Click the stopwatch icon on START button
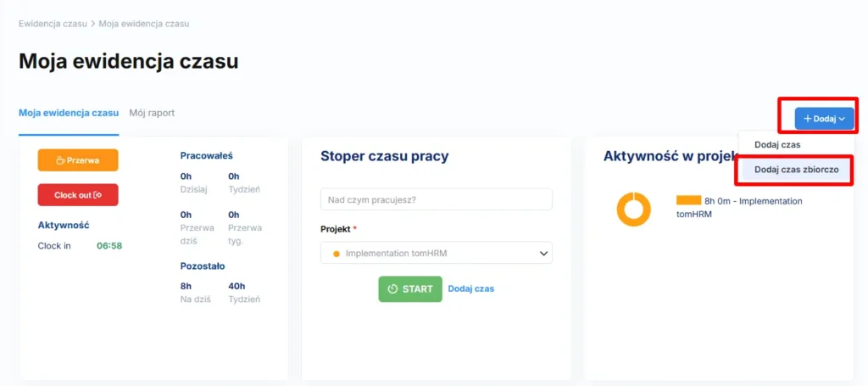Screen dimensions: 868x386 click(393, 289)
